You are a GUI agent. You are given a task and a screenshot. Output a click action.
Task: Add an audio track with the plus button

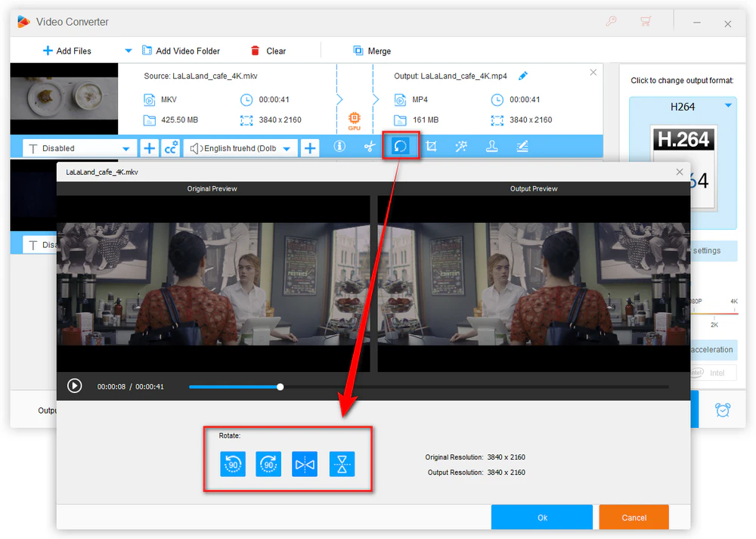tap(310, 148)
